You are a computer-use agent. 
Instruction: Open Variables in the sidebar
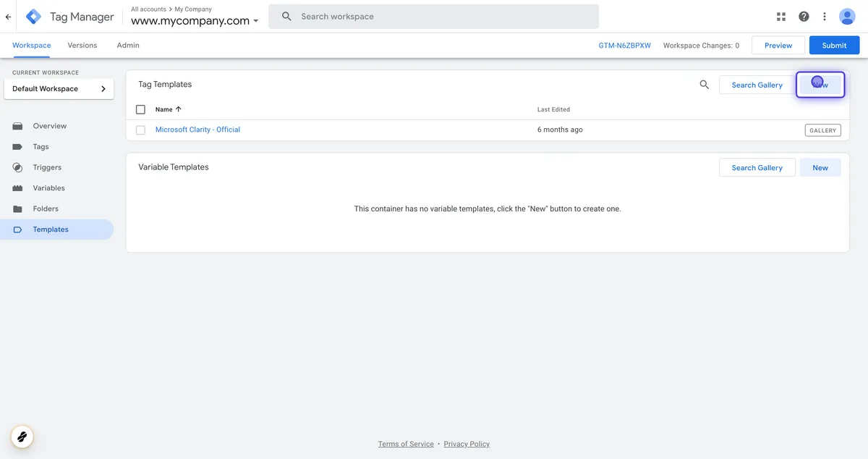click(57, 188)
